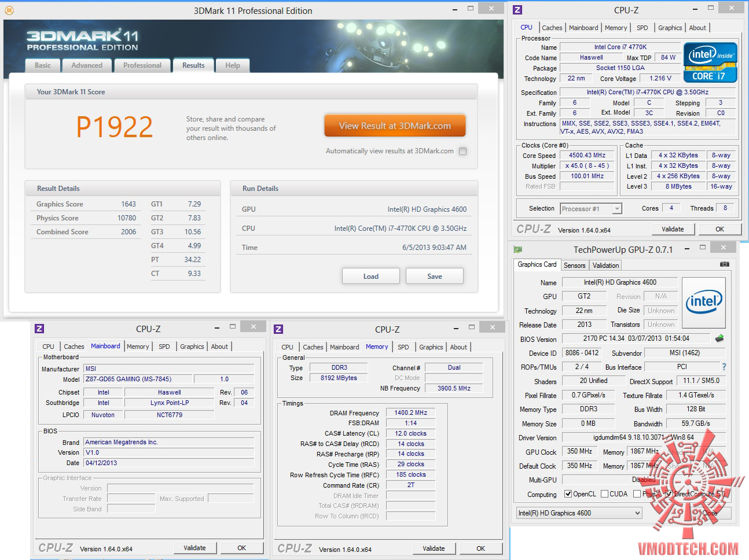Click the Core Voltage value 1.216 V
Image resolution: width=749 pixels, height=560 pixels.
click(660, 78)
